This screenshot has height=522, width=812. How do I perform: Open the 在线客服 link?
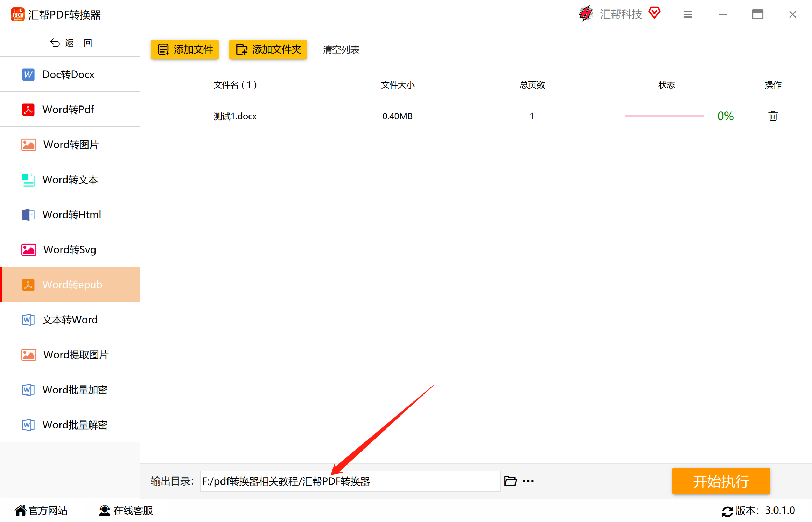coord(126,511)
